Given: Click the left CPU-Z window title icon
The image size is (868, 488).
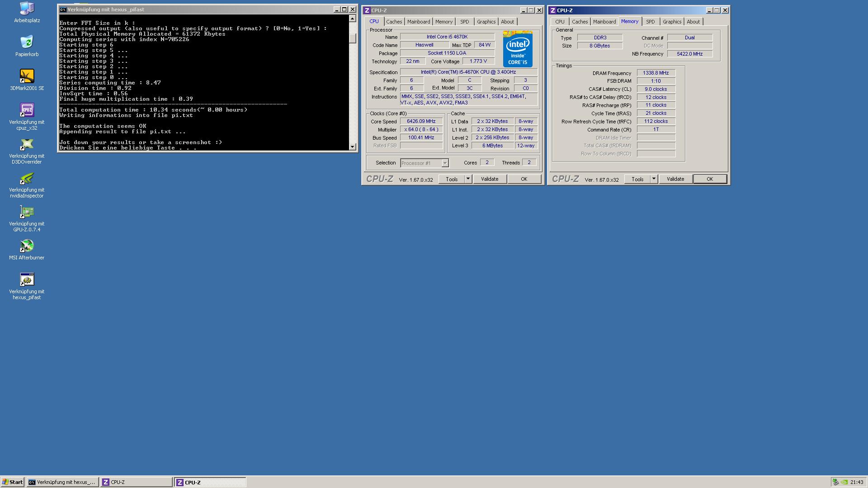Looking at the screenshot, I should [367, 10].
